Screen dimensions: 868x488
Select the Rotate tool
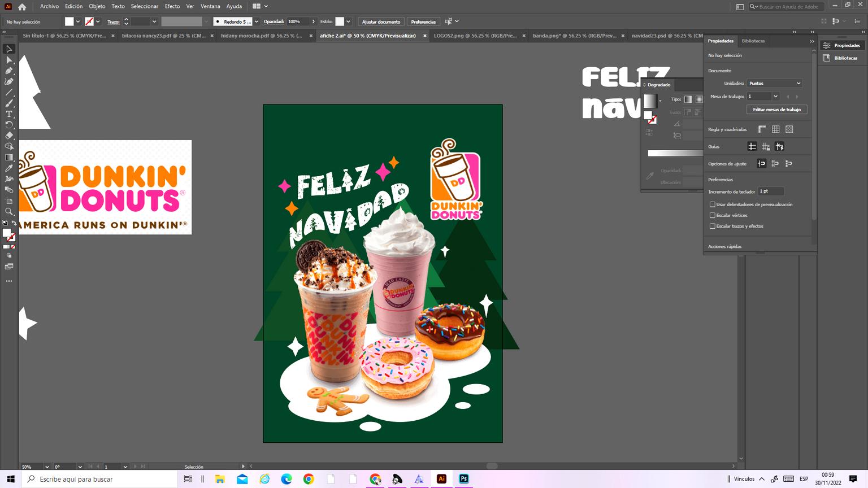click(9, 125)
